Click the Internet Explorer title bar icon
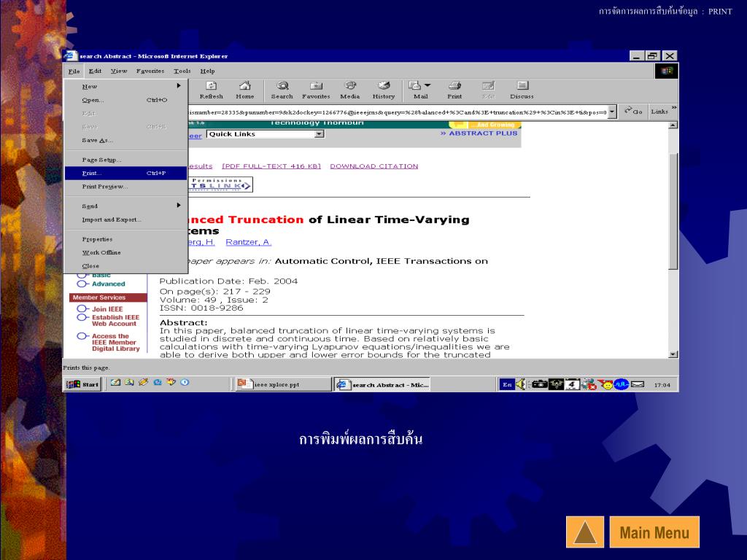The height and width of the screenshot is (560, 747). click(70, 55)
